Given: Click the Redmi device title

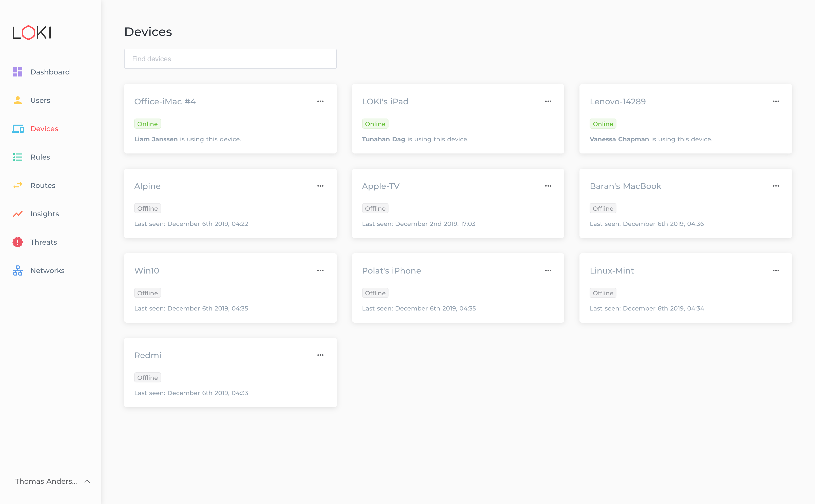Looking at the screenshot, I should 148,355.
